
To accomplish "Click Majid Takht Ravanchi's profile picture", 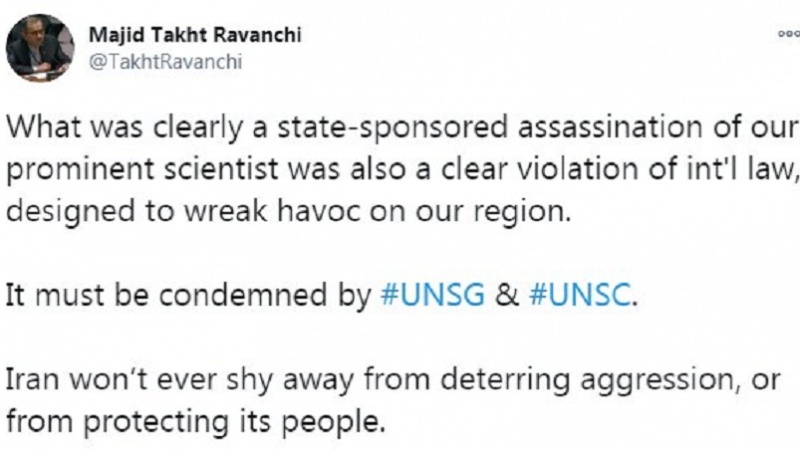I will (40, 47).
